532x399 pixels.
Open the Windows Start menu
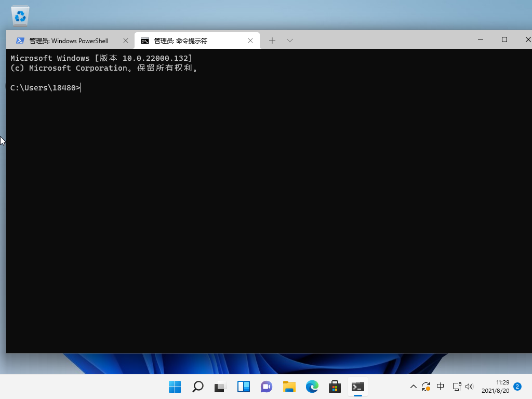(x=175, y=387)
